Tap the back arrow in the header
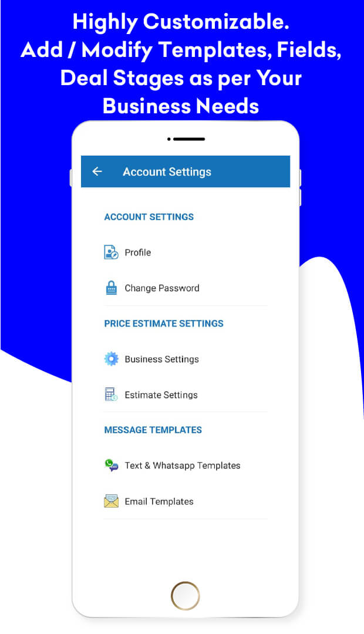The height and width of the screenshot is (634, 364). (97, 171)
